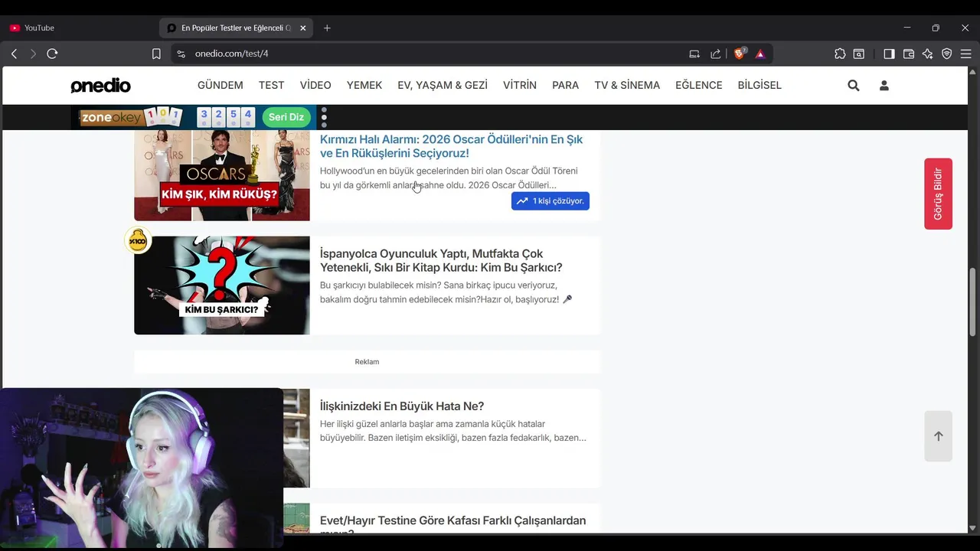Image resolution: width=980 pixels, height=551 pixels.
Task: Open the browser hamburger menu
Action: pyautogui.click(x=966, y=54)
